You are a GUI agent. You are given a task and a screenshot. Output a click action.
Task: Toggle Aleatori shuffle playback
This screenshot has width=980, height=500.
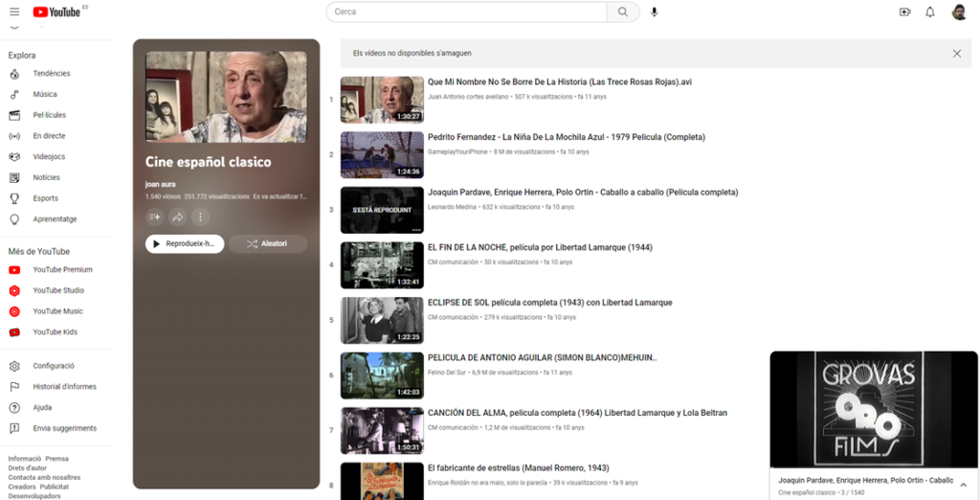coord(267,244)
